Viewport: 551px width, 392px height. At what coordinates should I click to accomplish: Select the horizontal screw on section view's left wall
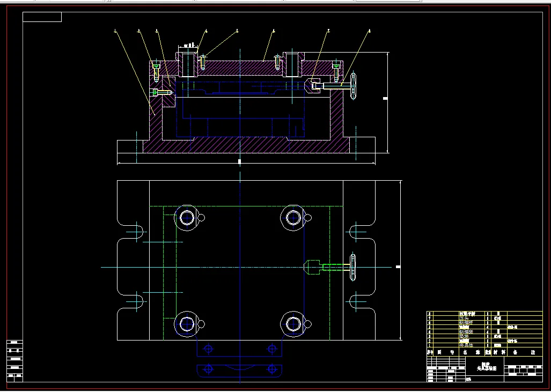tap(161, 92)
